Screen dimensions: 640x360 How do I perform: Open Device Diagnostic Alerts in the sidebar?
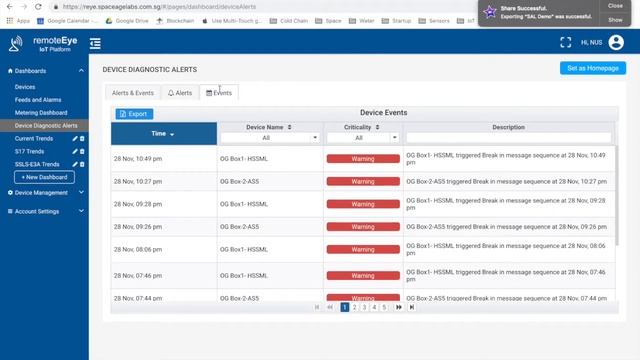44,126
